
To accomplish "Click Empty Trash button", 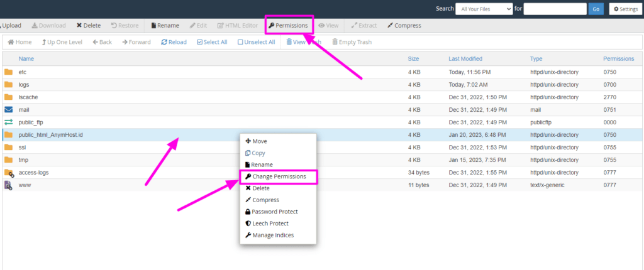I will point(352,42).
